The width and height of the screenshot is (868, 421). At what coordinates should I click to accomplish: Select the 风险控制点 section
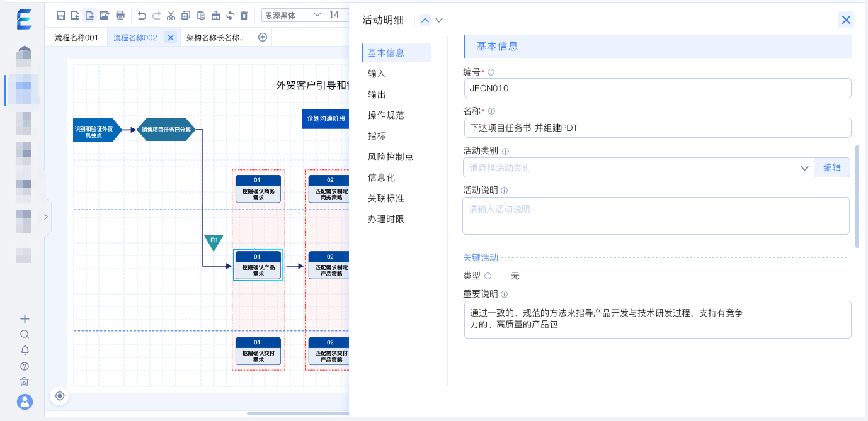click(x=391, y=157)
